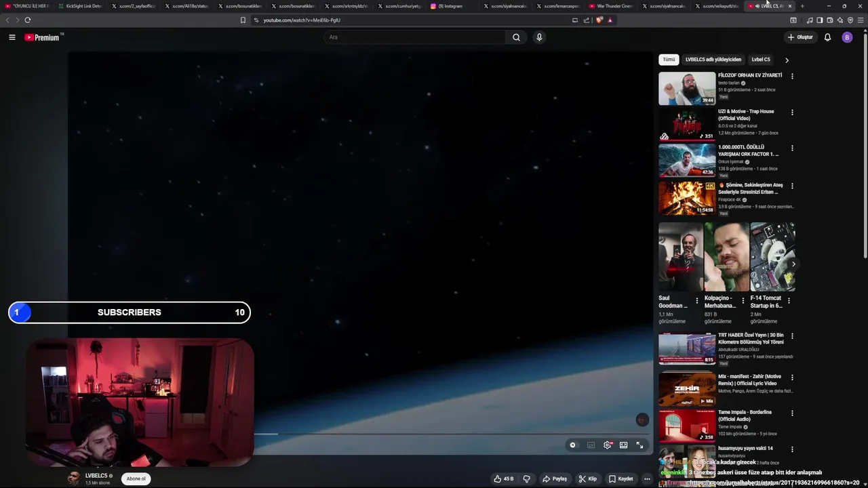Open the YouTube hamburger guide menu
The width and height of the screenshot is (868, 488).
[x=12, y=37]
